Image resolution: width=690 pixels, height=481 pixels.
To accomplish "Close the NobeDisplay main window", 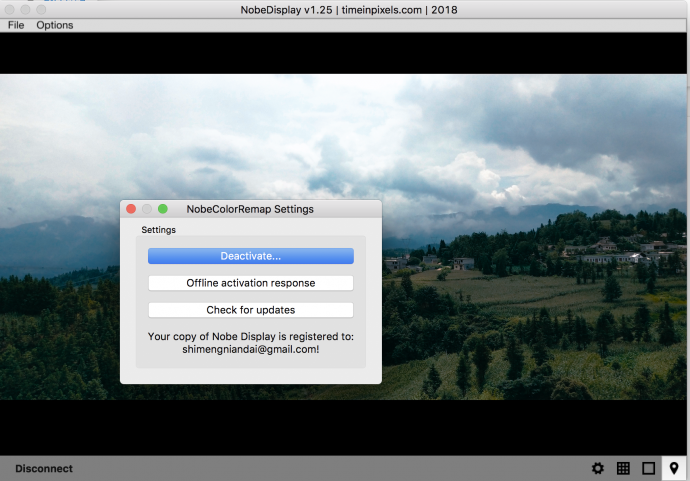I will pos(9,9).
